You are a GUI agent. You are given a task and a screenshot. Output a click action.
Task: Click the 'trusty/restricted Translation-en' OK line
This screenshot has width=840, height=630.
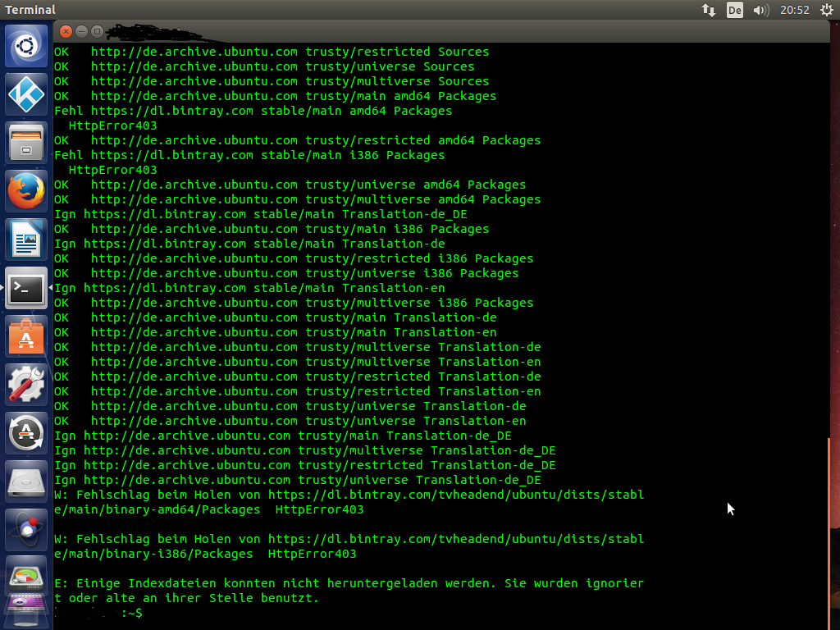(297, 391)
